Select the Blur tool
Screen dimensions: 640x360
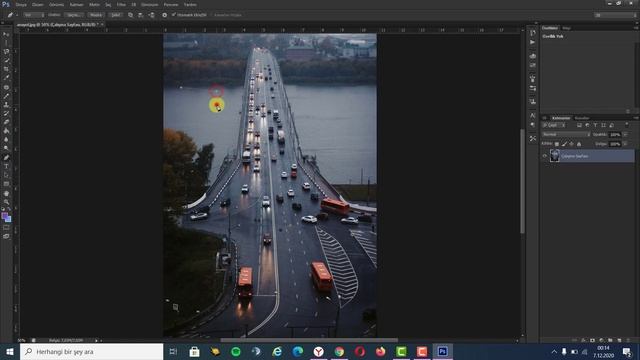tap(6, 140)
